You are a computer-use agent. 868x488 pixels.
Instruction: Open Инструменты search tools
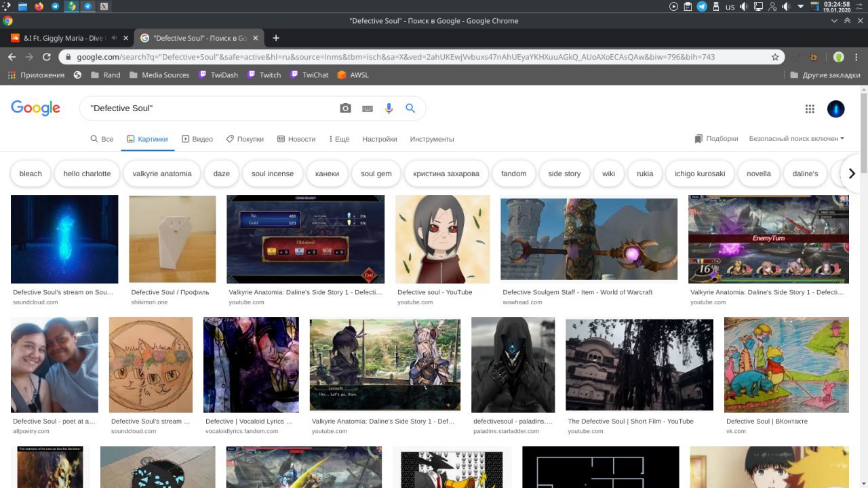click(x=432, y=139)
